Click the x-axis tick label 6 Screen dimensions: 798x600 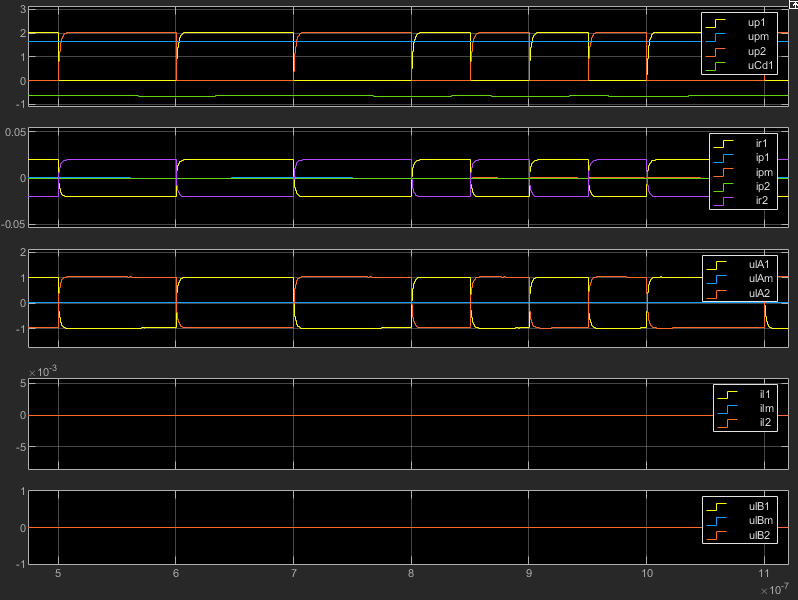tap(176, 574)
